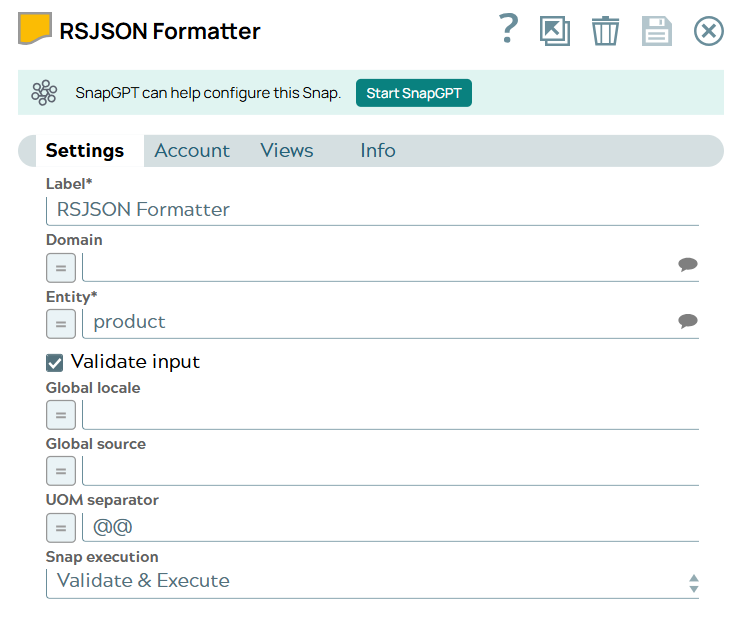Viewport: 742px width, 640px height.
Task: Click the SnapGPT logo icon
Action: point(44,93)
